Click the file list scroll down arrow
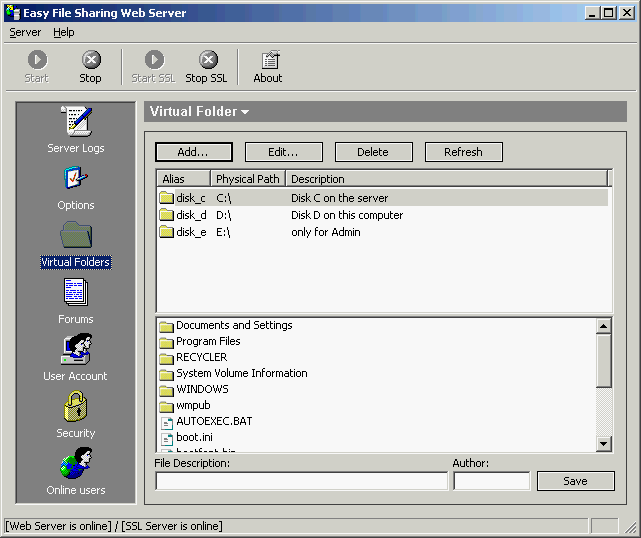The width and height of the screenshot is (641, 538). [x=603, y=444]
